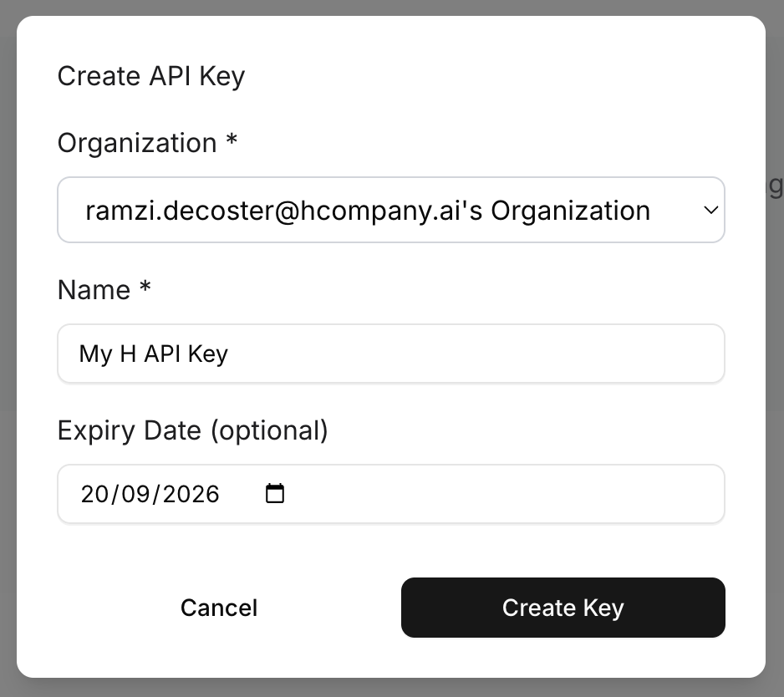Click the "Expiry Date (optional)" label
Screen dimensions: 784x697
[192, 431]
